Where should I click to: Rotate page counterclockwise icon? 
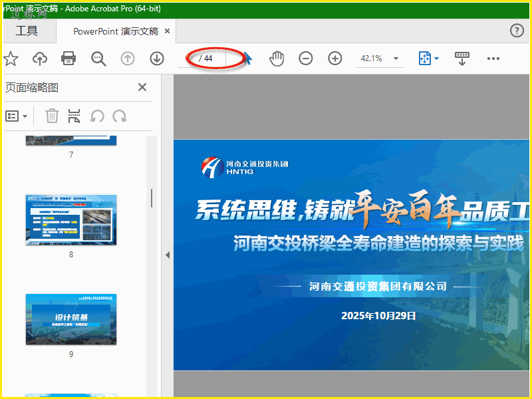[97, 116]
